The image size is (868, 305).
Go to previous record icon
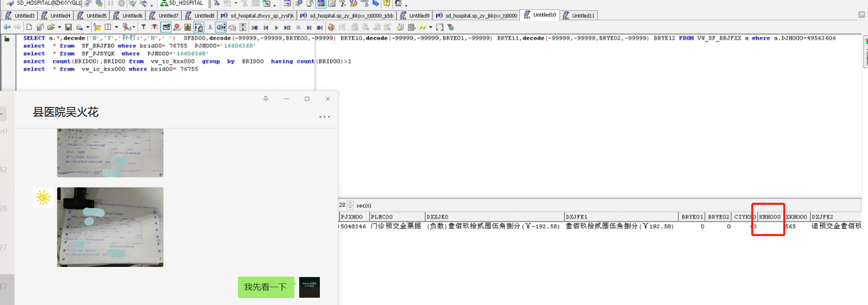click(266, 28)
